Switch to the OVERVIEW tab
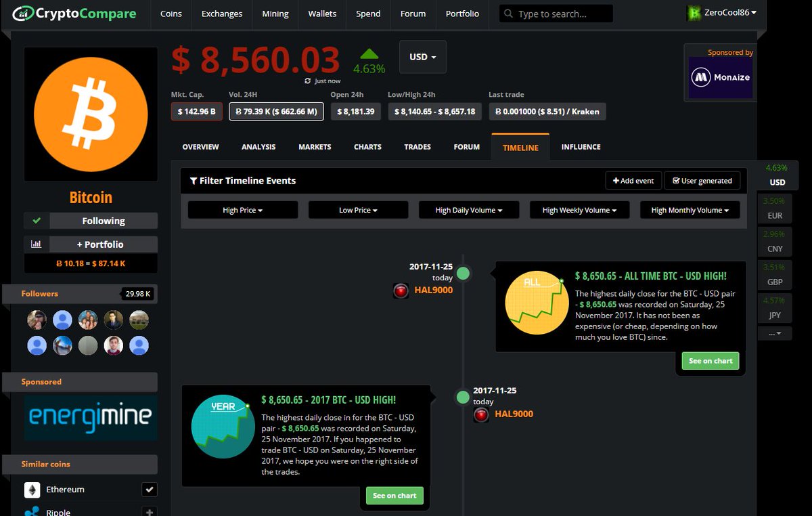 [x=200, y=147]
